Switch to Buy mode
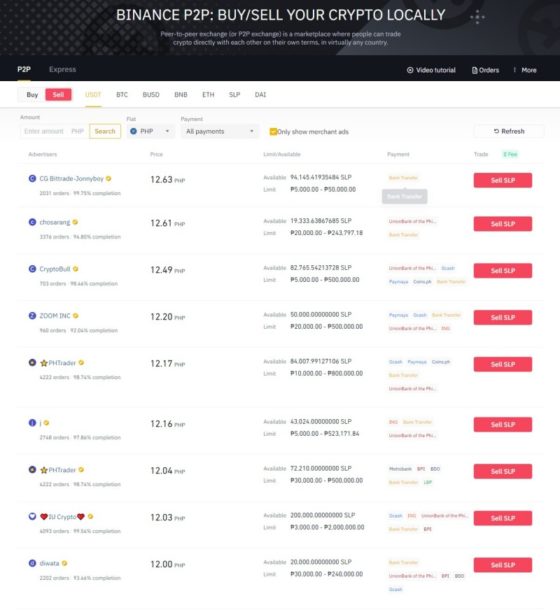 coord(32,95)
